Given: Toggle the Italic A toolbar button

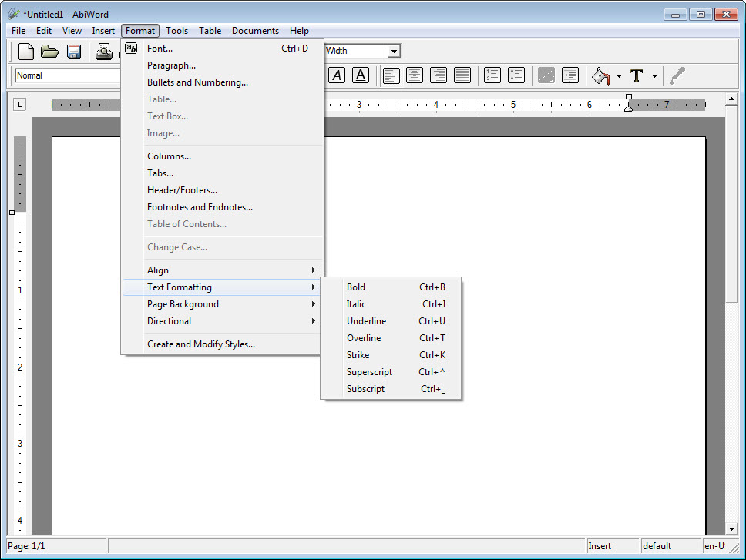Looking at the screenshot, I should point(337,75).
